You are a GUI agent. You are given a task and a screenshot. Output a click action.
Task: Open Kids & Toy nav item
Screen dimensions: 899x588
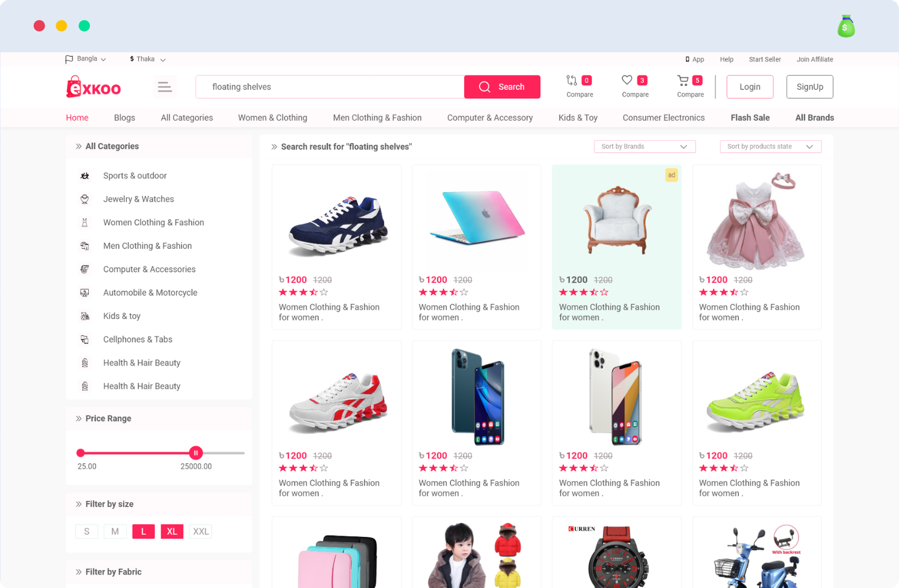(578, 117)
